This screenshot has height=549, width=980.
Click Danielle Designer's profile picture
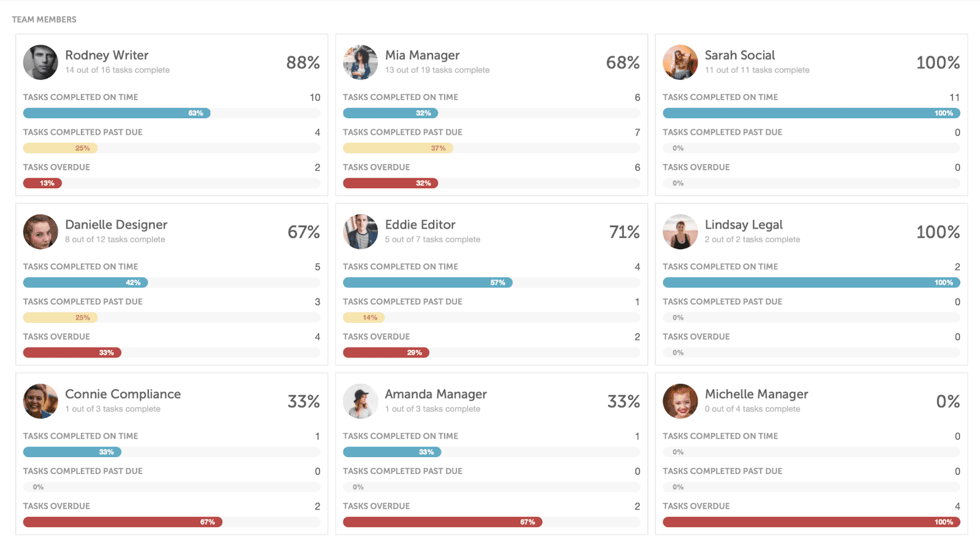[40, 232]
